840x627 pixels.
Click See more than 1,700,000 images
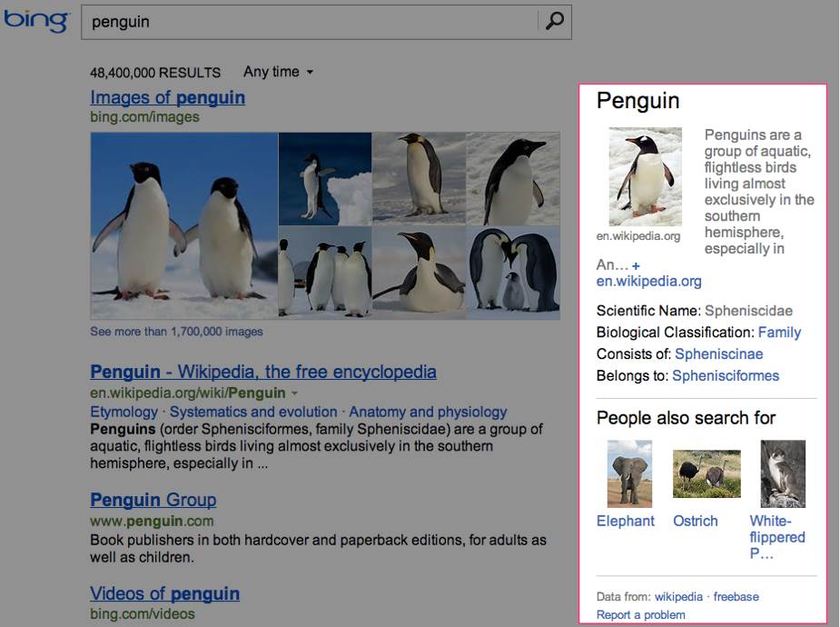pyautogui.click(x=176, y=332)
